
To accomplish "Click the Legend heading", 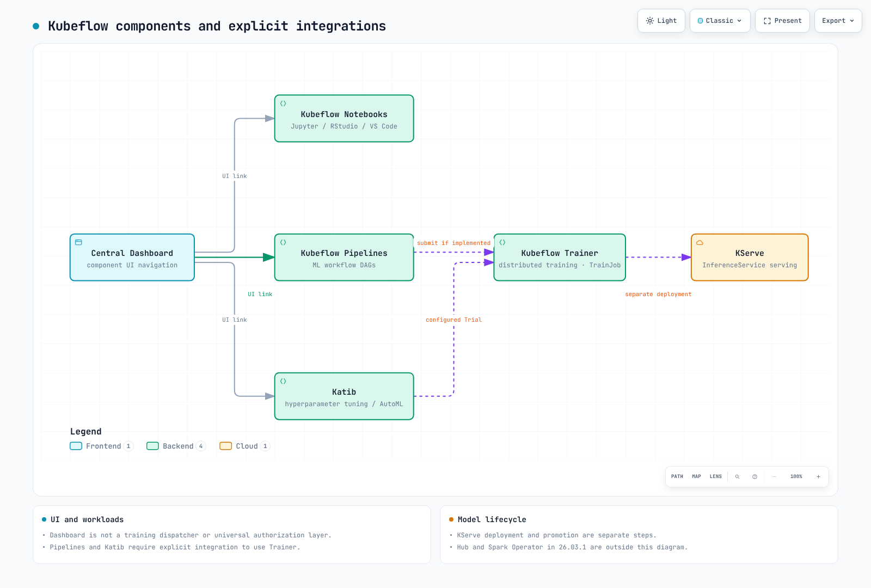I will 85,431.
